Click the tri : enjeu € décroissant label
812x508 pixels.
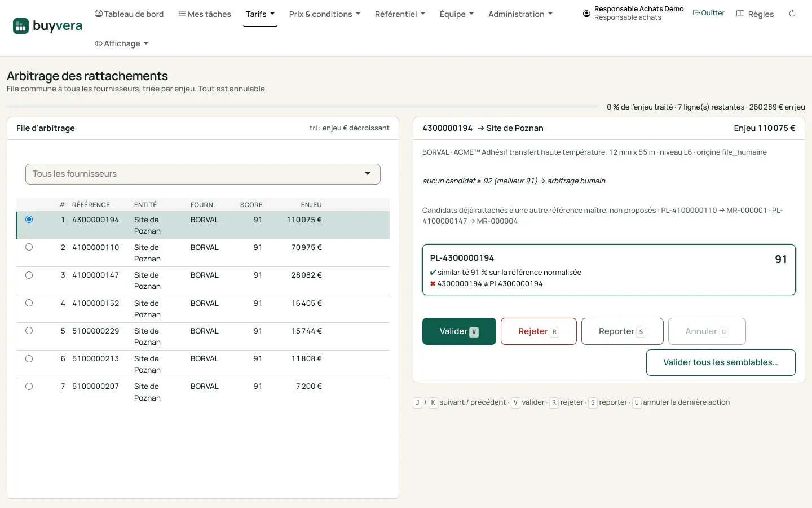(x=350, y=128)
